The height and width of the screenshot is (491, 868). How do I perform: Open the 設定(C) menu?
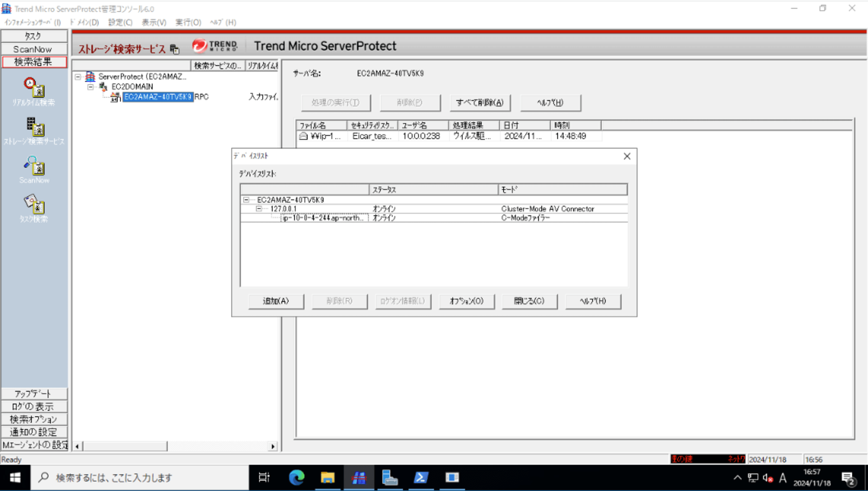[x=120, y=22]
